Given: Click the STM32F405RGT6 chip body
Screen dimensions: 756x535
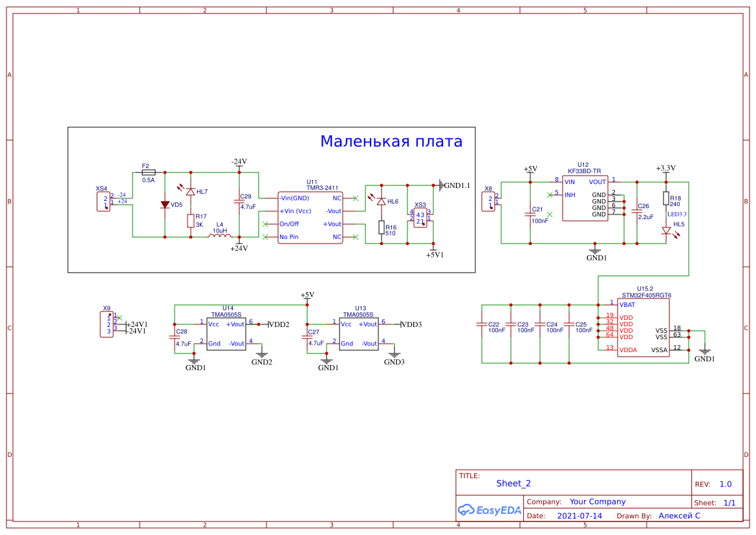Looking at the screenshot, I should tap(643, 328).
